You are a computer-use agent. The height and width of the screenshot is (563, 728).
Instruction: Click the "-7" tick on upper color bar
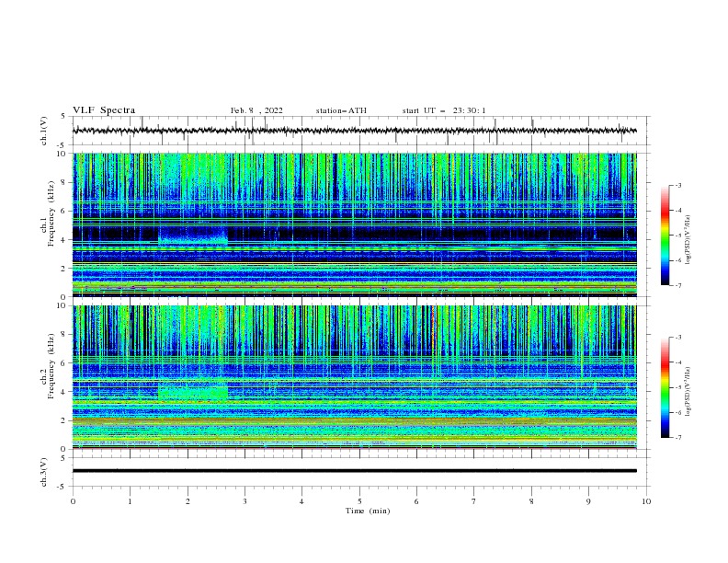click(677, 285)
